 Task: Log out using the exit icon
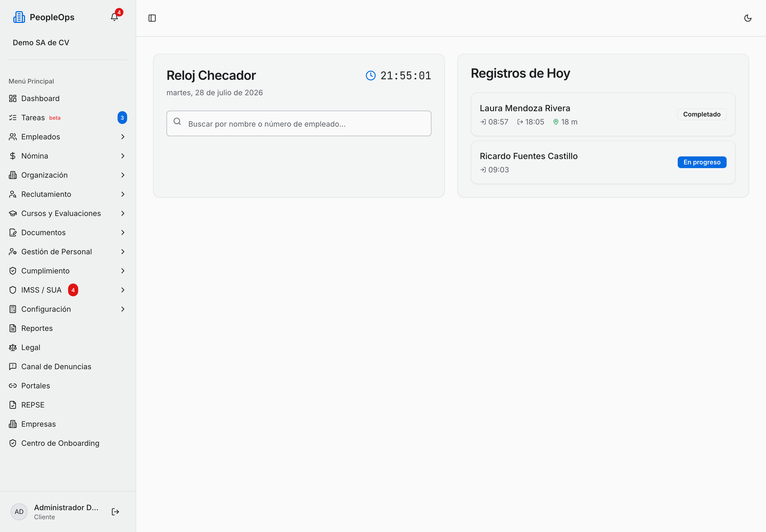coord(115,512)
